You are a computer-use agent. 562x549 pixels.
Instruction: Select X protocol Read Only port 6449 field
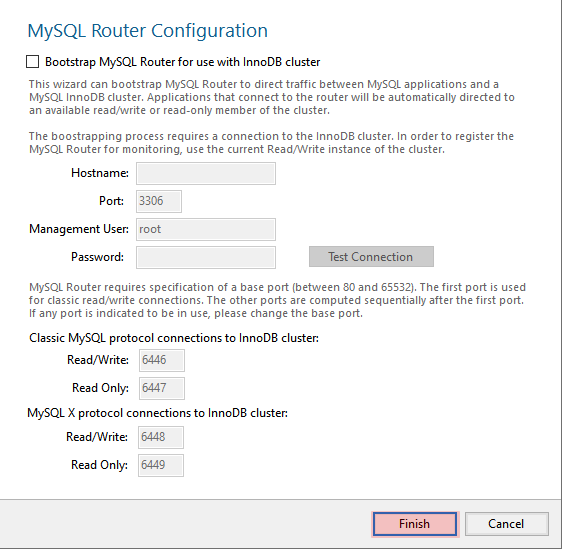pos(161,465)
